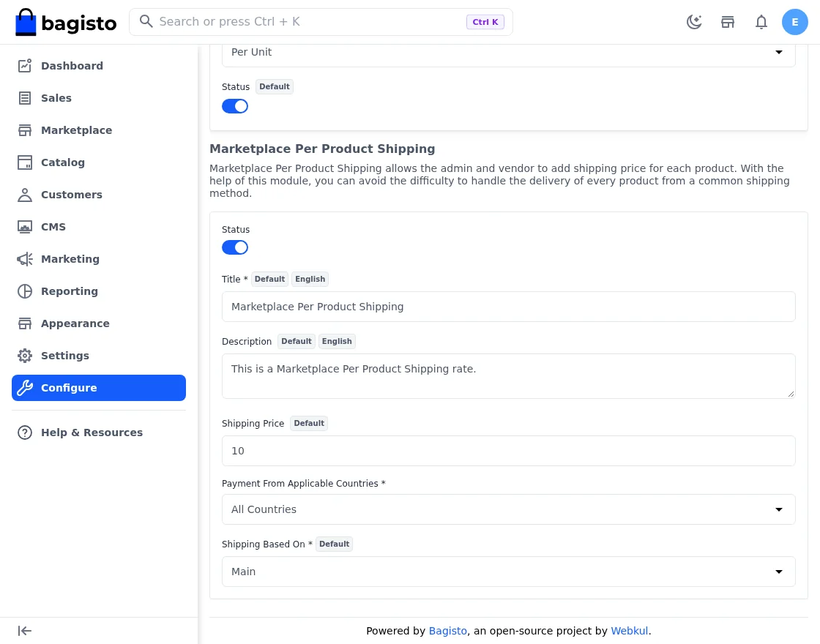Follow the Bagisto footer link
Image resolution: width=820 pixels, height=644 pixels.
point(447,631)
